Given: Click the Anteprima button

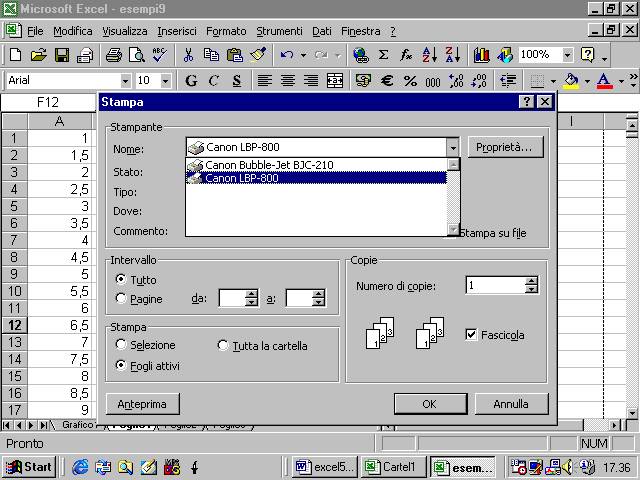Looking at the screenshot, I should coord(142,404).
